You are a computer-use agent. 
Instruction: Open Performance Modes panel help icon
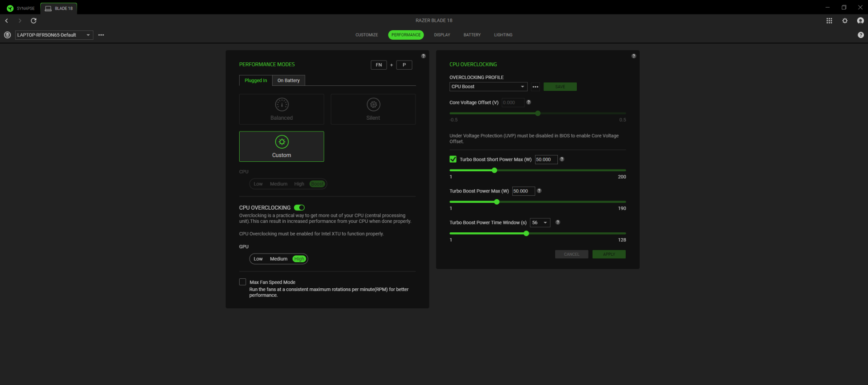click(x=424, y=56)
